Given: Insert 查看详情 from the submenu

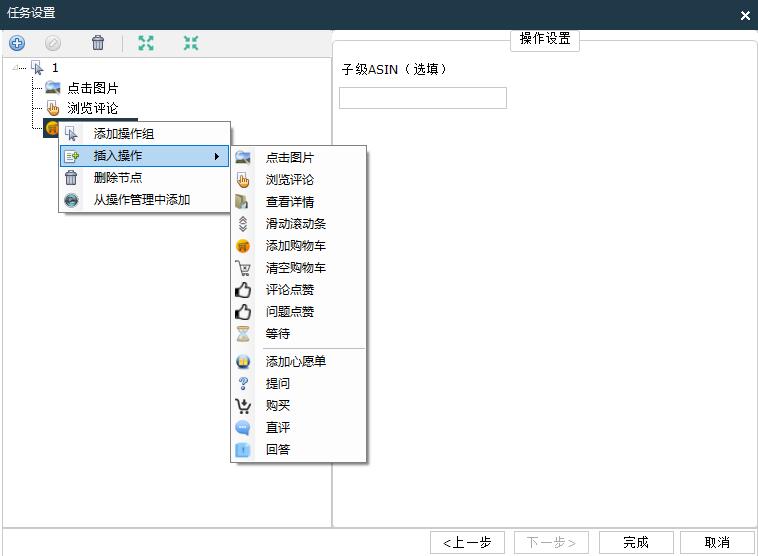Looking at the screenshot, I should click(298, 202).
